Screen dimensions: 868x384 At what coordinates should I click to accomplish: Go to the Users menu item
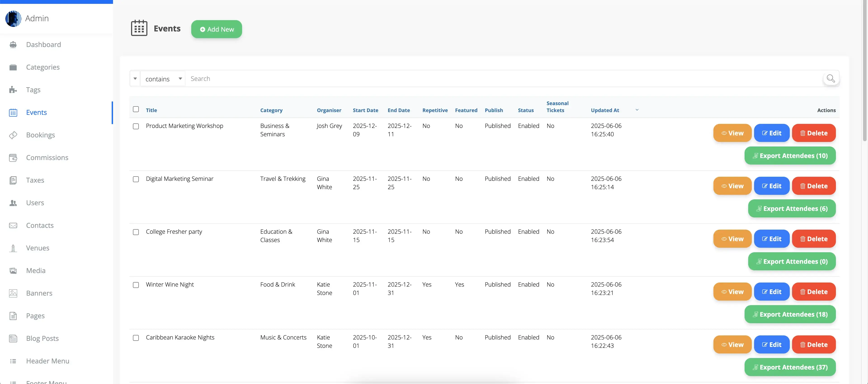pyautogui.click(x=35, y=203)
